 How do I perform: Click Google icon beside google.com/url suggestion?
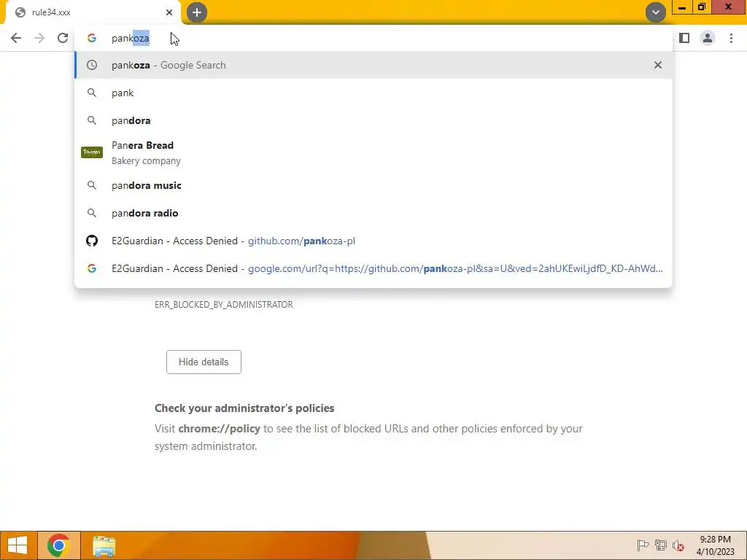(x=92, y=268)
